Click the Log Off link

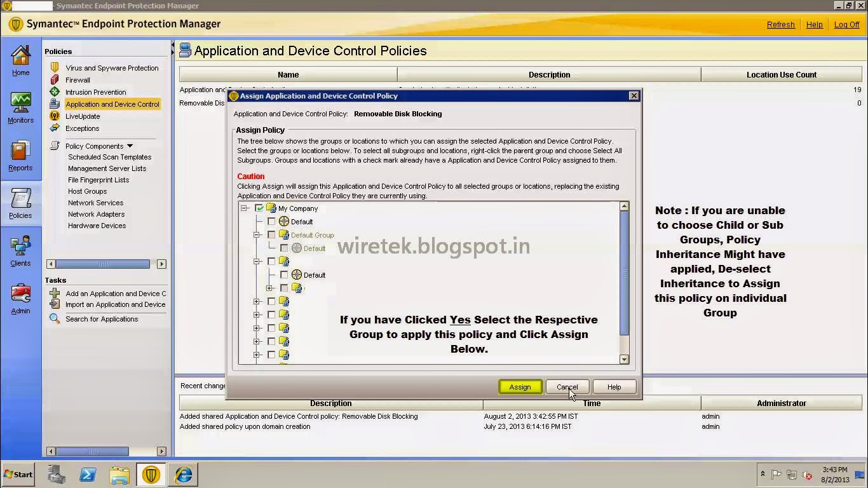(x=846, y=25)
